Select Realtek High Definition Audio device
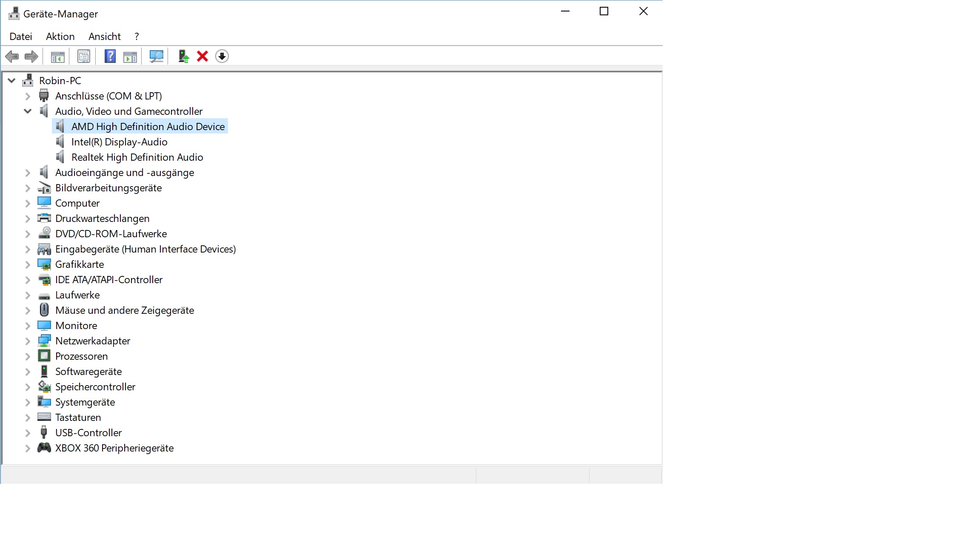Image resolution: width=980 pixels, height=551 pixels. 137,157
